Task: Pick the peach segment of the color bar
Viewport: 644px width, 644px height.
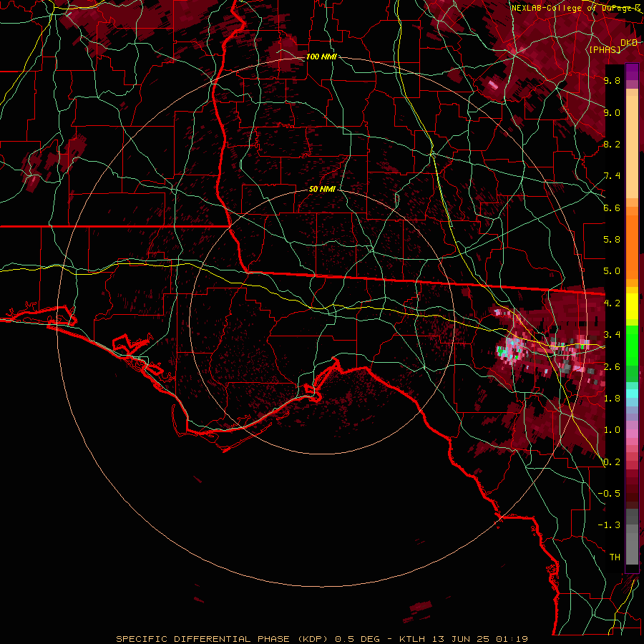Action: click(x=632, y=144)
